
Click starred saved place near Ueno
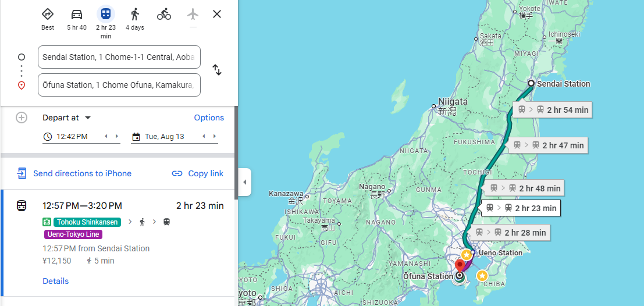tap(466, 255)
